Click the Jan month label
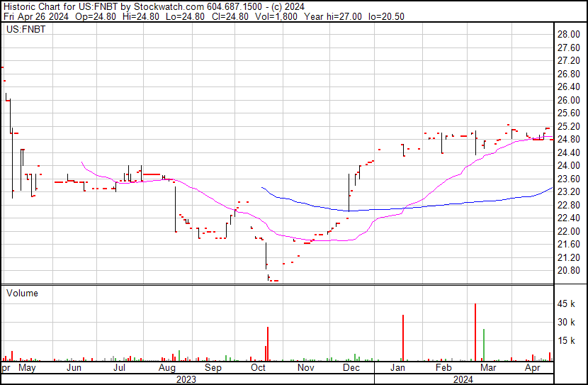588x385 pixels. pos(397,368)
